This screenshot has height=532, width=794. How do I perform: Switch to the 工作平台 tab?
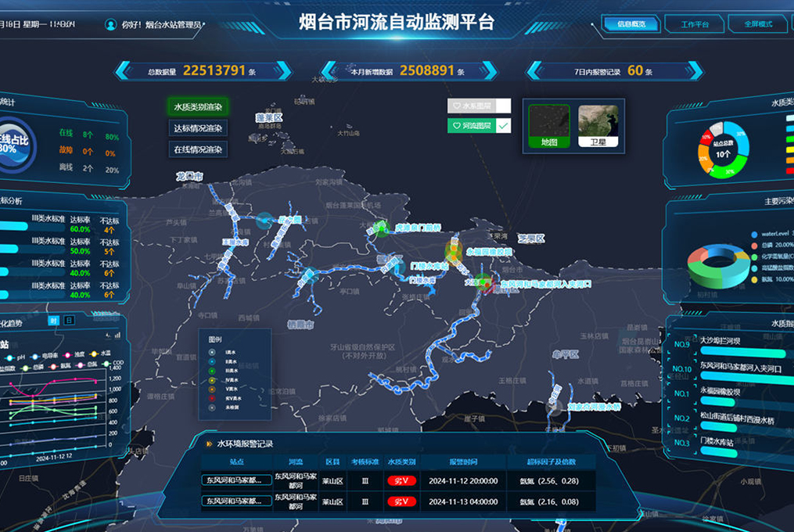694,24
